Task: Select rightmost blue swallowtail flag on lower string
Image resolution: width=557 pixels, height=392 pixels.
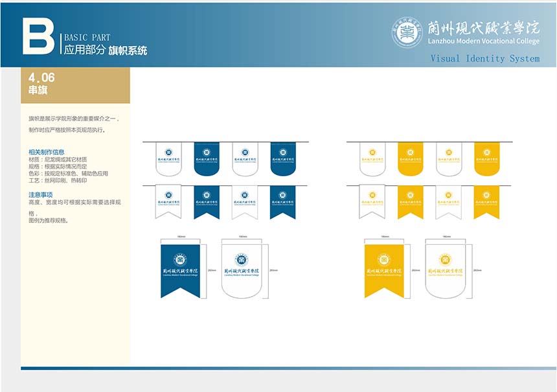Action: click(x=282, y=200)
